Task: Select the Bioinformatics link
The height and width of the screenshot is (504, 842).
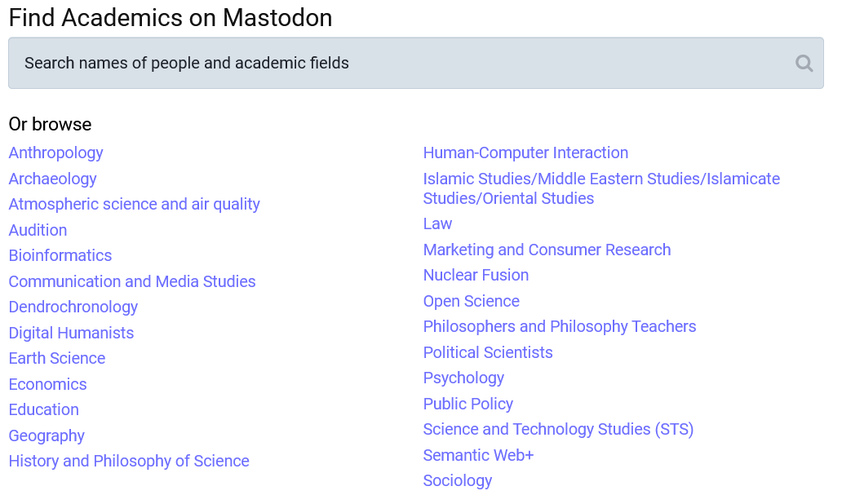Action: click(x=60, y=255)
